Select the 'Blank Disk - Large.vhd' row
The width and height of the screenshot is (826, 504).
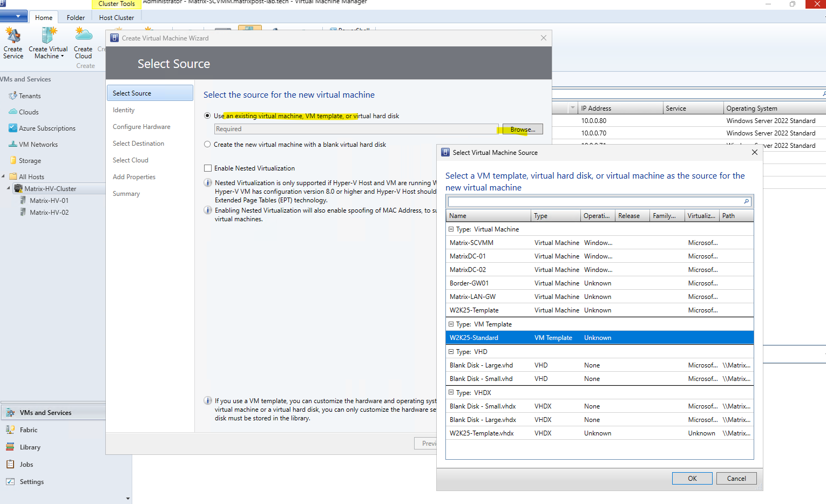pos(600,365)
